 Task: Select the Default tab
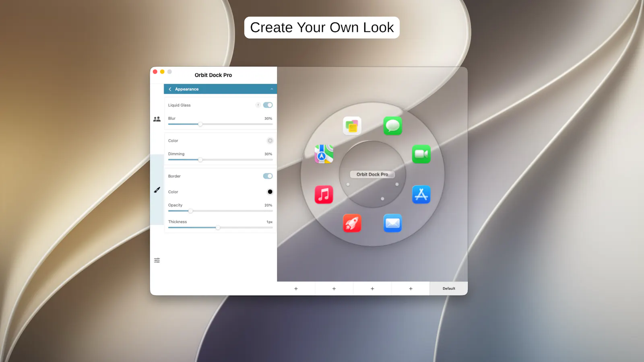coord(449,289)
